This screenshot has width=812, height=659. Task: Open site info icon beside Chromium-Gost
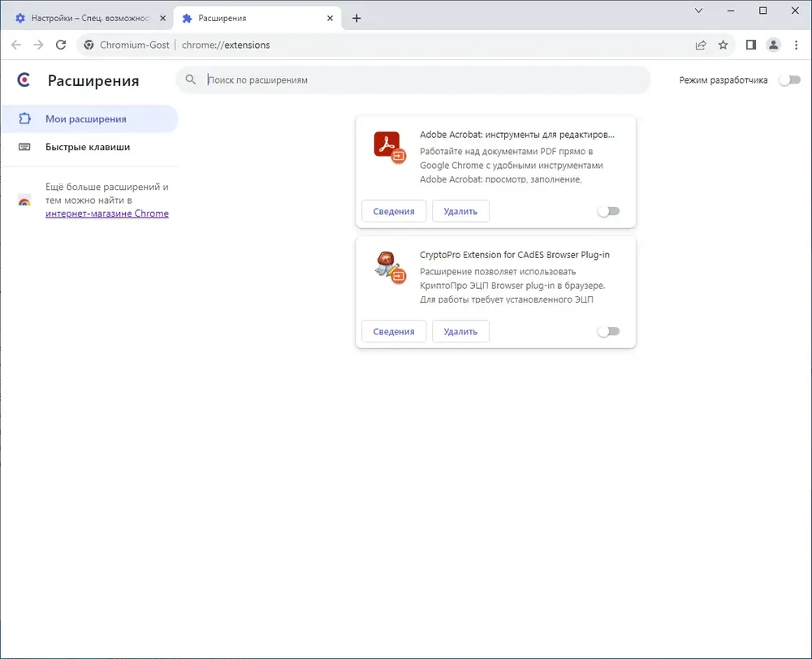pyautogui.click(x=89, y=45)
